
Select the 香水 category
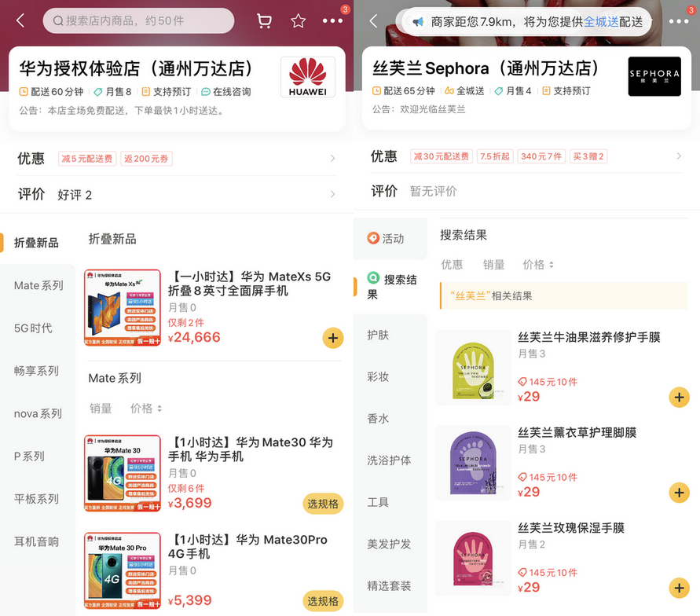tap(379, 419)
